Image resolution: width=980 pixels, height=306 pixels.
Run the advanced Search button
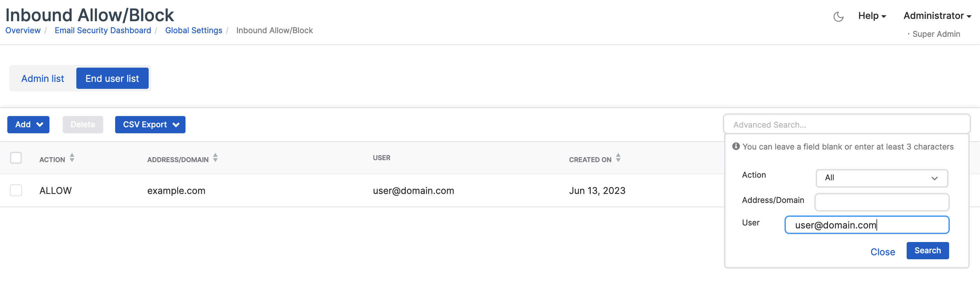pyautogui.click(x=928, y=251)
